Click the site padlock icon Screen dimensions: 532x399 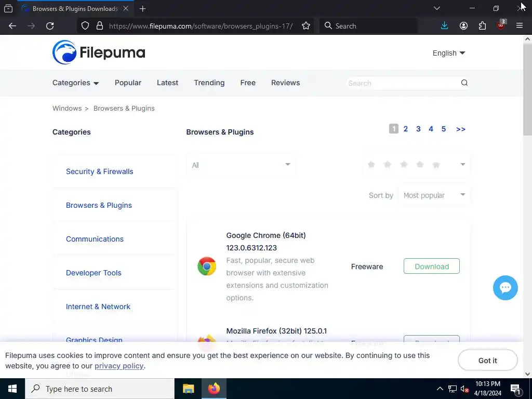click(x=100, y=26)
